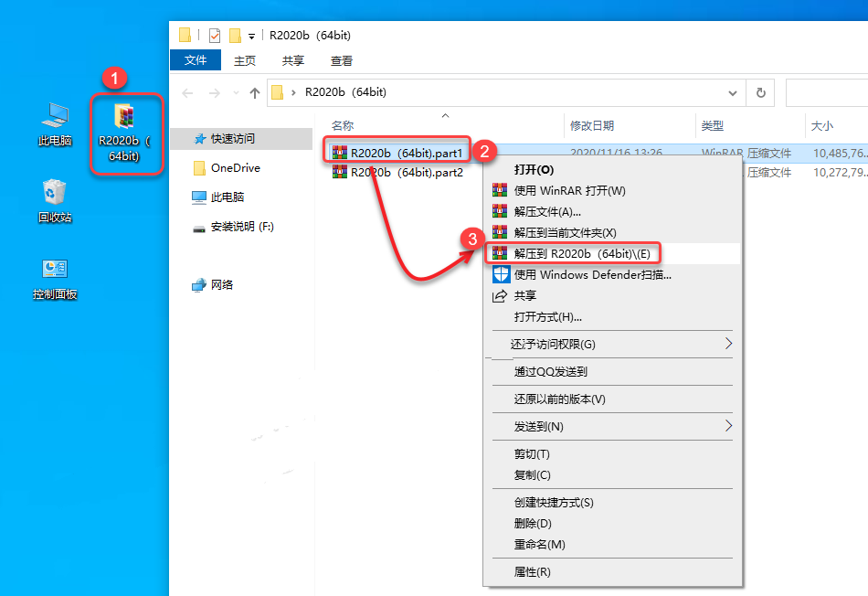Click the address bar path R2020b (64bit)
868x596 pixels.
(345, 92)
